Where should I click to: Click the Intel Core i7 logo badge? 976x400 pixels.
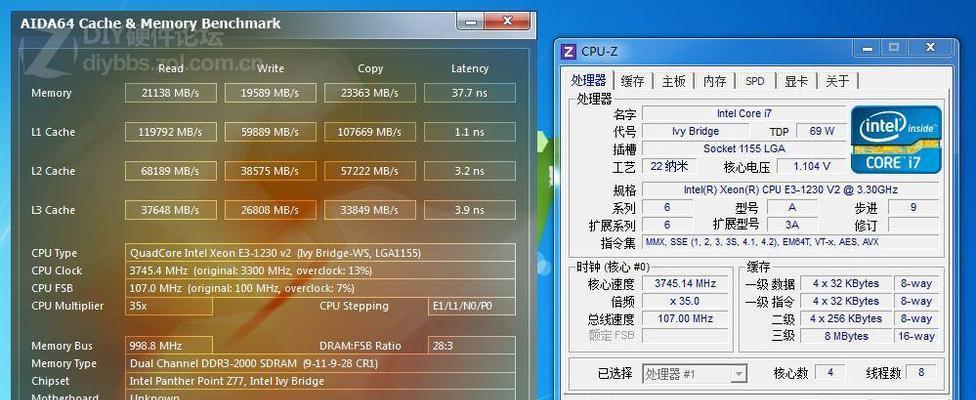[x=896, y=139]
